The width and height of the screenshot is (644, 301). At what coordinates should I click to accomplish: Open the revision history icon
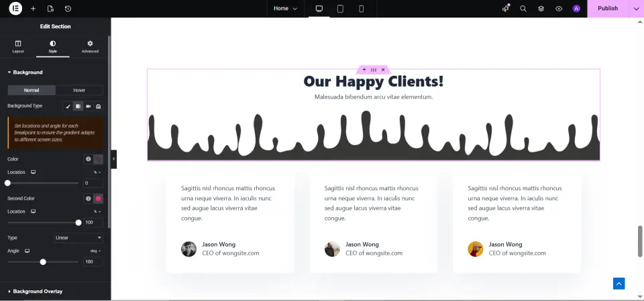(x=68, y=9)
